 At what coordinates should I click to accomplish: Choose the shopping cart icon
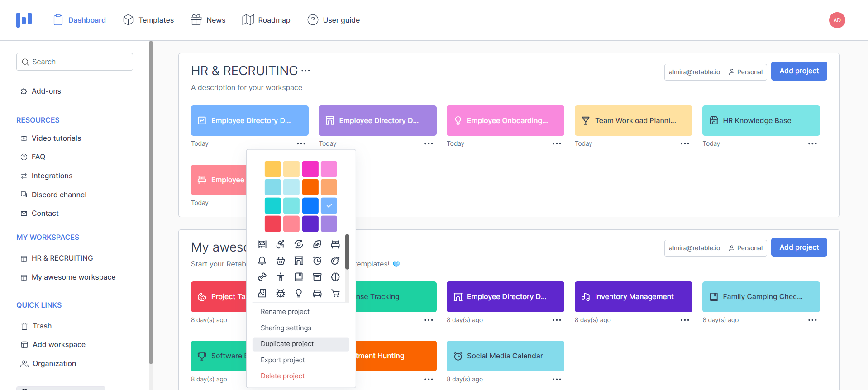[x=335, y=293]
